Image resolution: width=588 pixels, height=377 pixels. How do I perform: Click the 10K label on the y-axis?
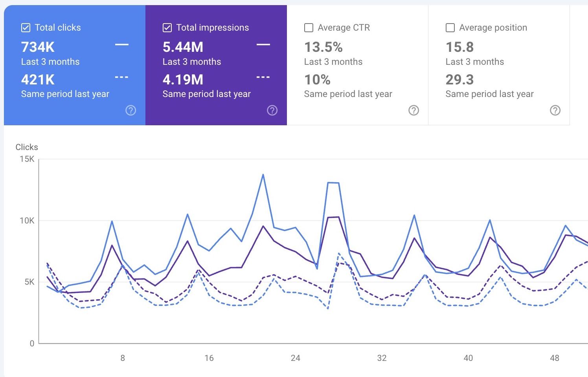click(27, 221)
